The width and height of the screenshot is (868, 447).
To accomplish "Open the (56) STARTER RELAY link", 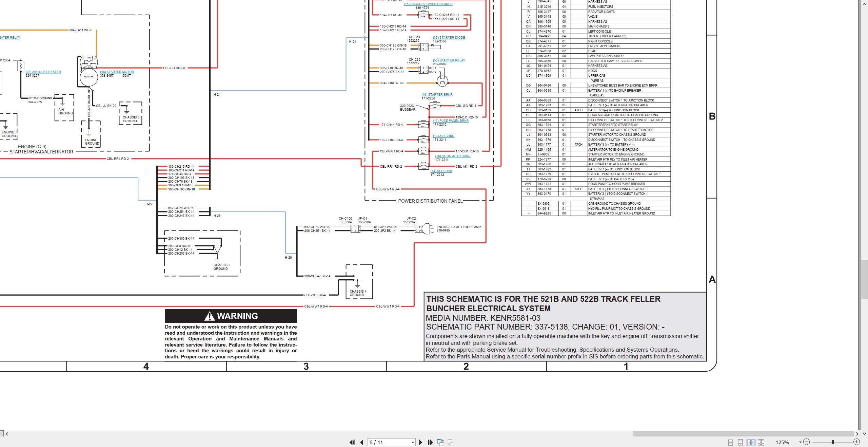I will tap(449, 60).
